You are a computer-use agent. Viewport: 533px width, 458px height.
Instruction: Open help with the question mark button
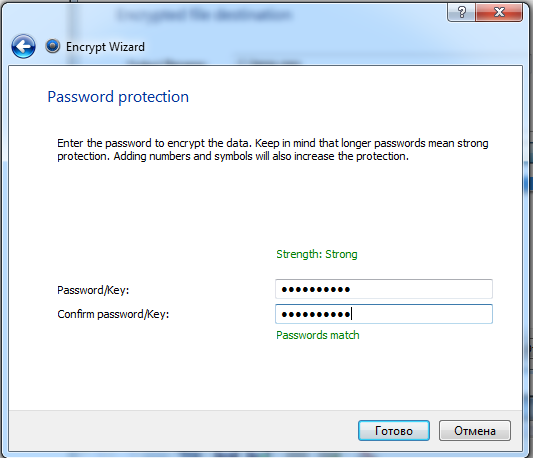pyautogui.click(x=462, y=12)
